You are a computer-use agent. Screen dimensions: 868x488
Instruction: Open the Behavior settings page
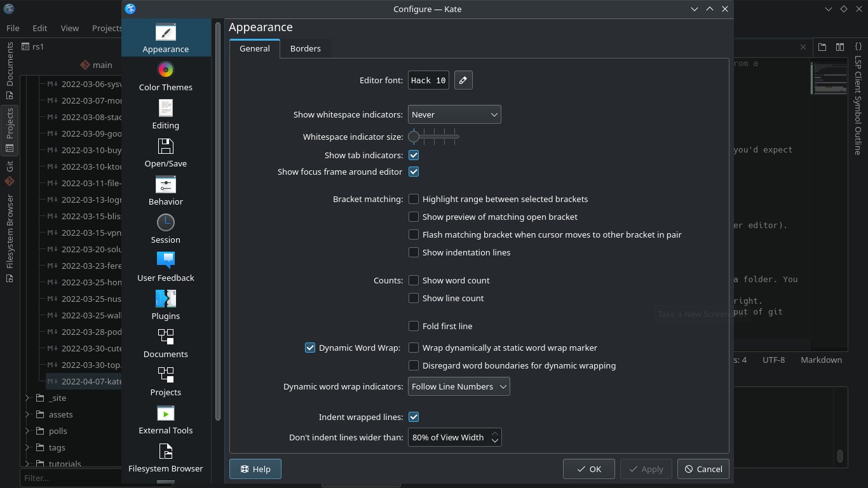click(166, 191)
